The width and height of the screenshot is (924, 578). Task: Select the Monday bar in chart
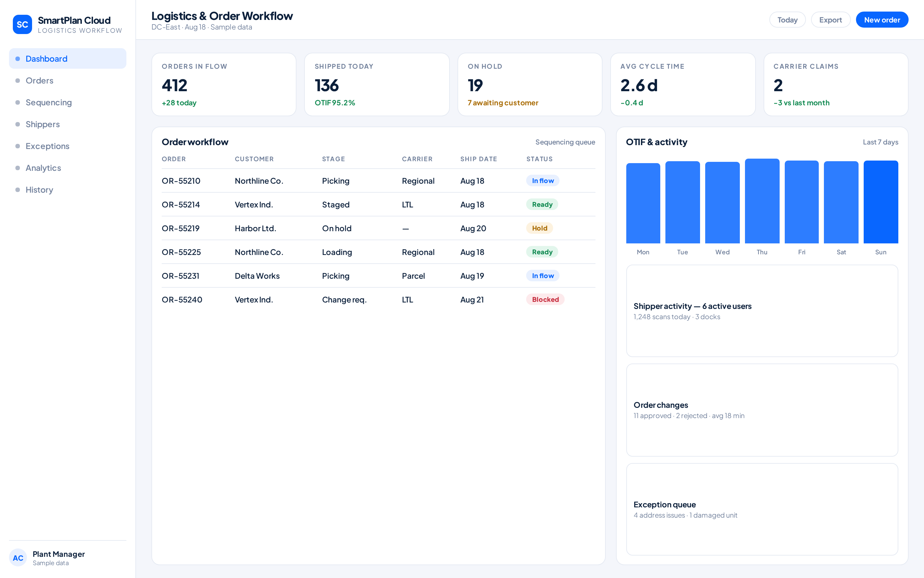[x=643, y=203]
